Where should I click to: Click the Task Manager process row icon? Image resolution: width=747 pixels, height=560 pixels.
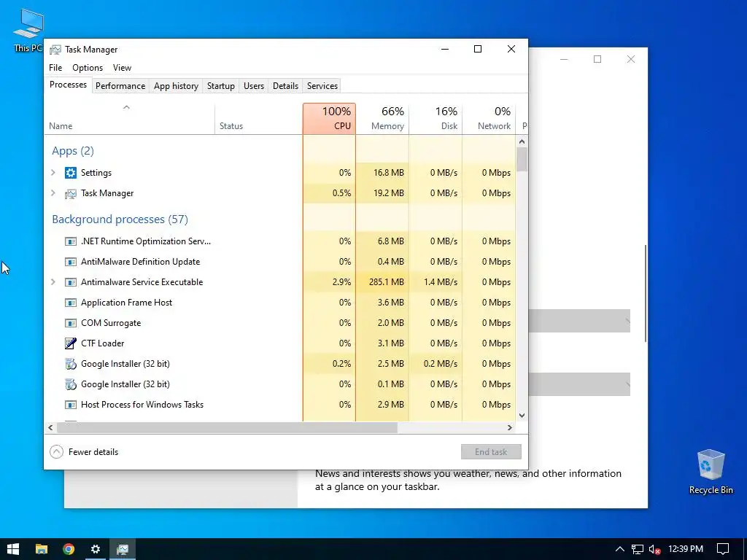[x=71, y=193]
